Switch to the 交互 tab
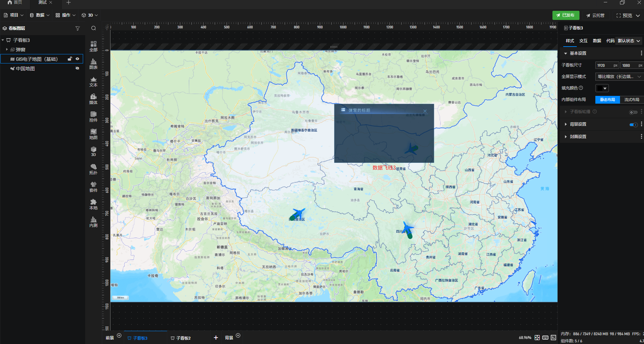The width and height of the screenshot is (644, 344). pyautogui.click(x=584, y=41)
